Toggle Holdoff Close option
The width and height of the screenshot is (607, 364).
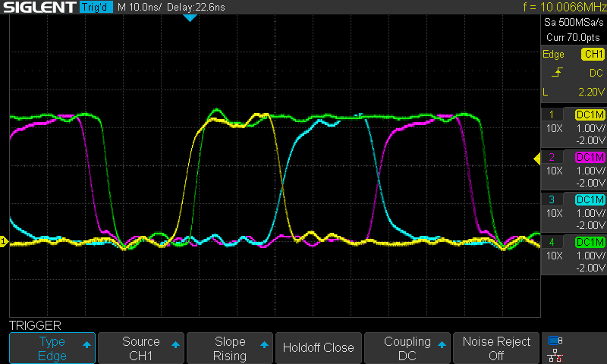tap(319, 348)
